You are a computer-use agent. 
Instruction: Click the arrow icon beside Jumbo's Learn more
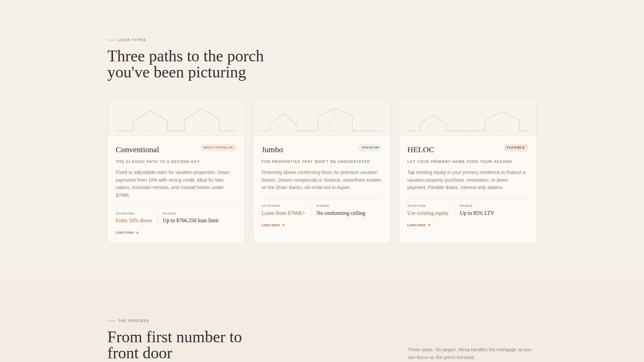(282, 225)
